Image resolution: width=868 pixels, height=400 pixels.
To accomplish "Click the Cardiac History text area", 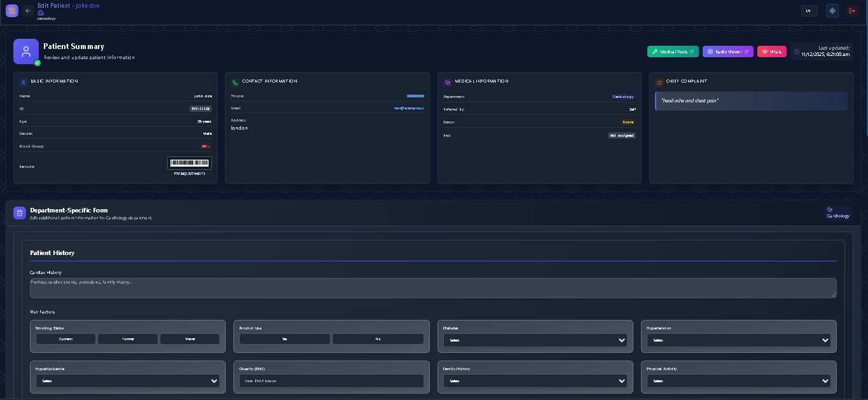I will (433, 287).
